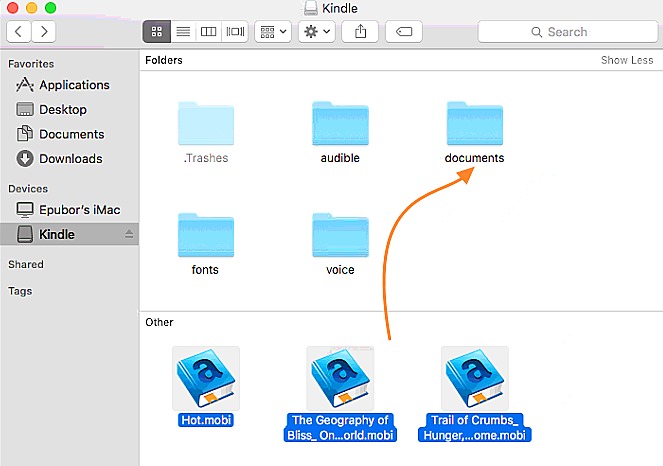663x466 pixels.
Task: Switch to column view mode
Action: point(208,32)
